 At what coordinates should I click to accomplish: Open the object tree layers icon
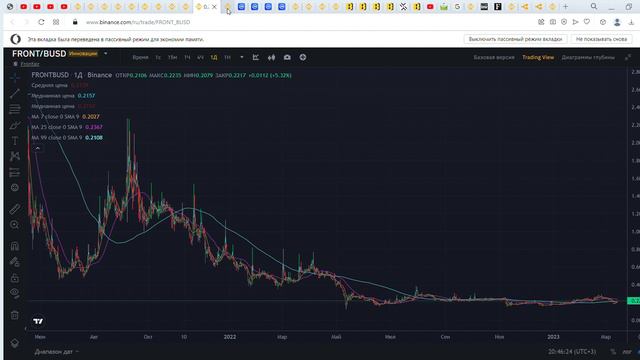click(15, 343)
